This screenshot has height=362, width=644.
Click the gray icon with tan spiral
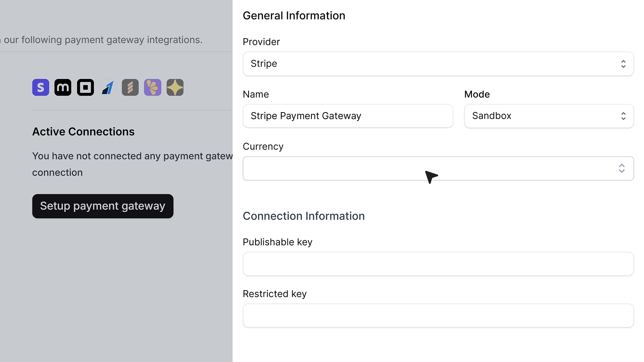click(130, 87)
